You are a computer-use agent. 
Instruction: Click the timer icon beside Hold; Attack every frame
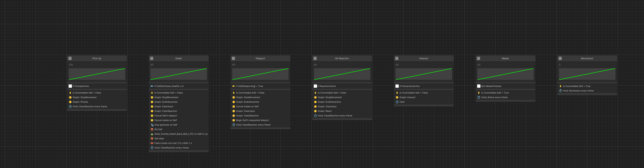(x=479, y=97)
